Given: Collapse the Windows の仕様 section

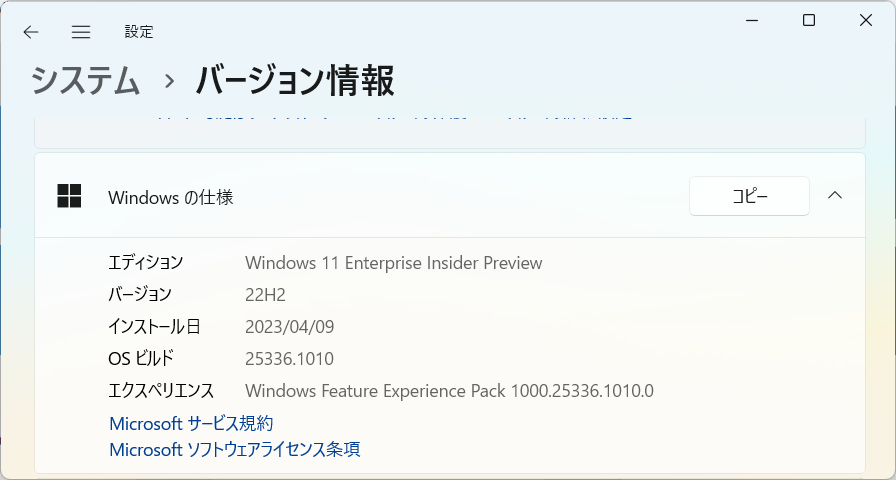Looking at the screenshot, I should (x=835, y=195).
